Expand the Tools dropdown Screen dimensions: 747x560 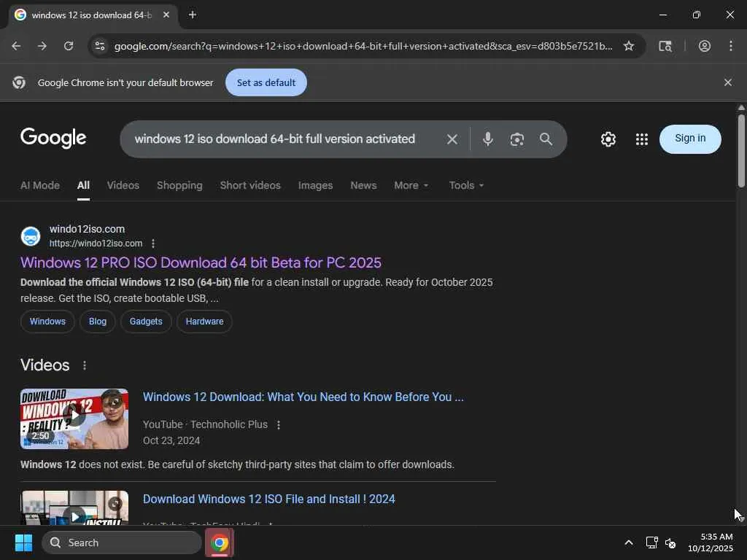coord(466,185)
